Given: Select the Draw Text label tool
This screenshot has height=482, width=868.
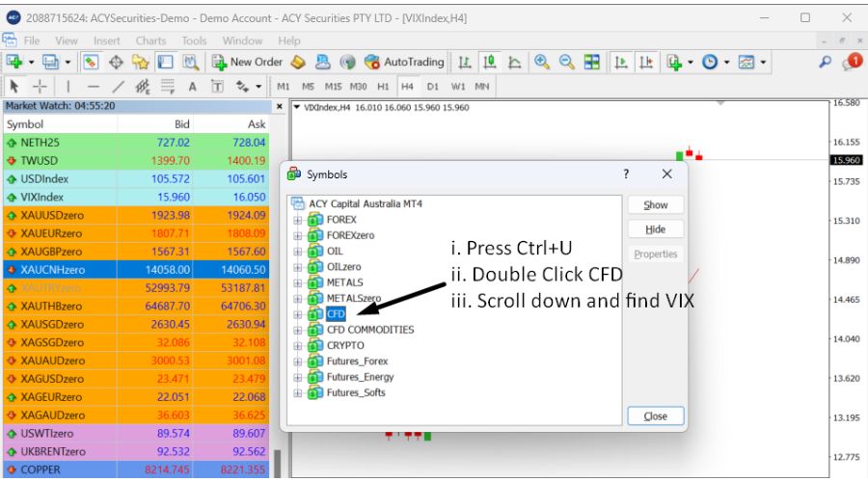Looking at the screenshot, I should click(x=193, y=86).
